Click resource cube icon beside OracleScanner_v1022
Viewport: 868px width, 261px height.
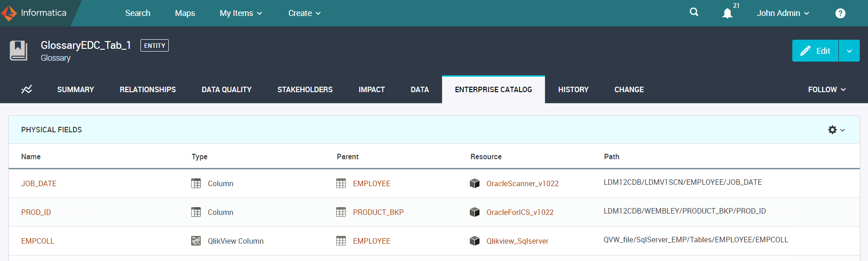click(x=474, y=183)
